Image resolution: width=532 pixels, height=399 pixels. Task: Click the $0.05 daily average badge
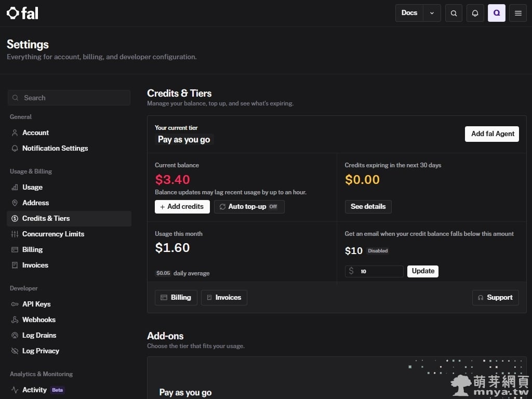click(x=163, y=273)
